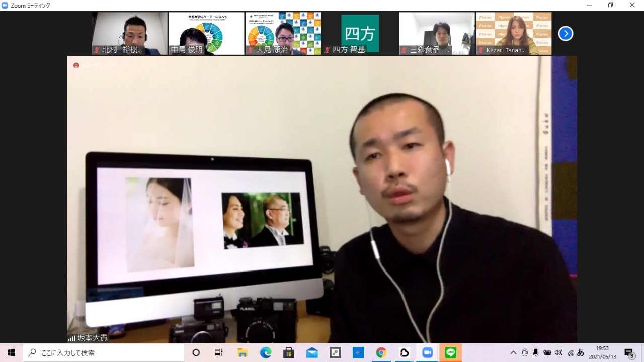
Task: Open the Wi-Fi network tray icon
Action: [x=570, y=352]
